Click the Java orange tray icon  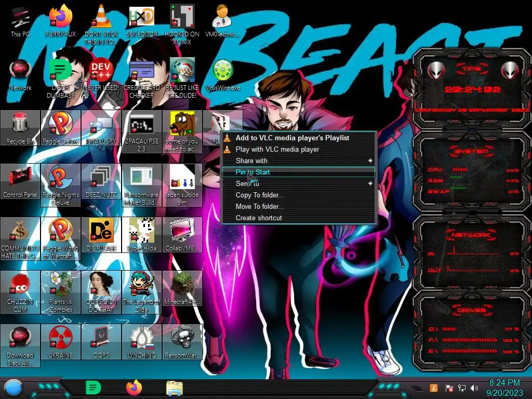(434, 388)
